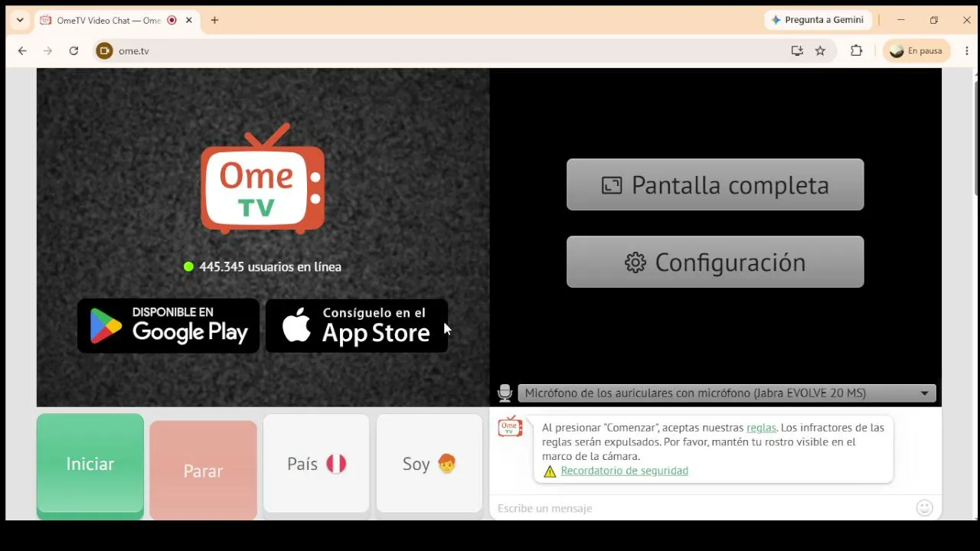Close the OmeTV Video Chat tab

click(189, 21)
